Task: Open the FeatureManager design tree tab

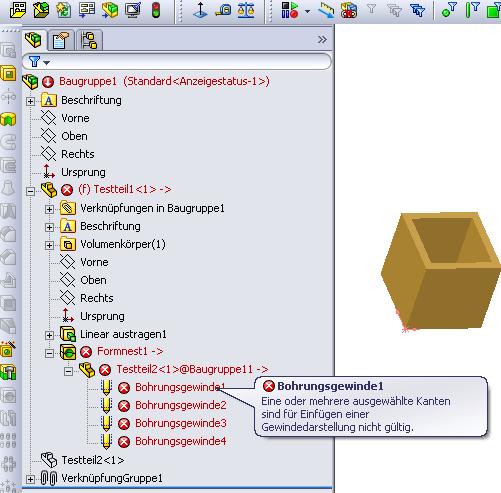Action: click(34, 40)
